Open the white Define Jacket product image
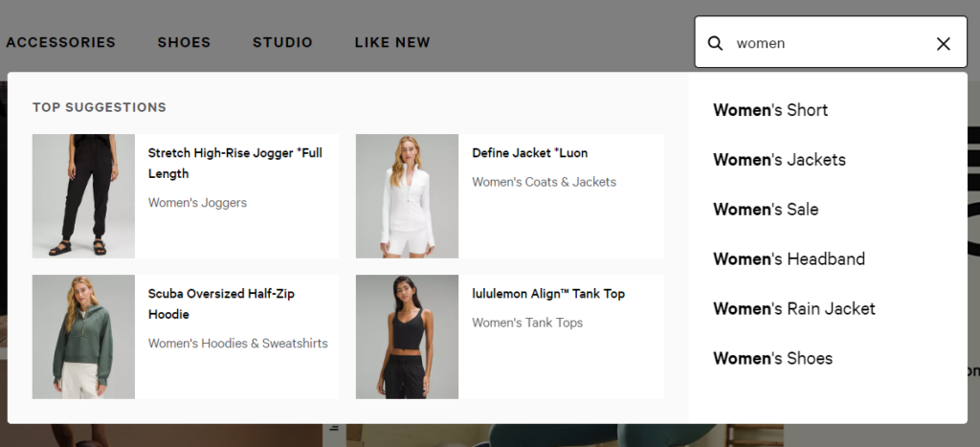 [x=407, y=195]
